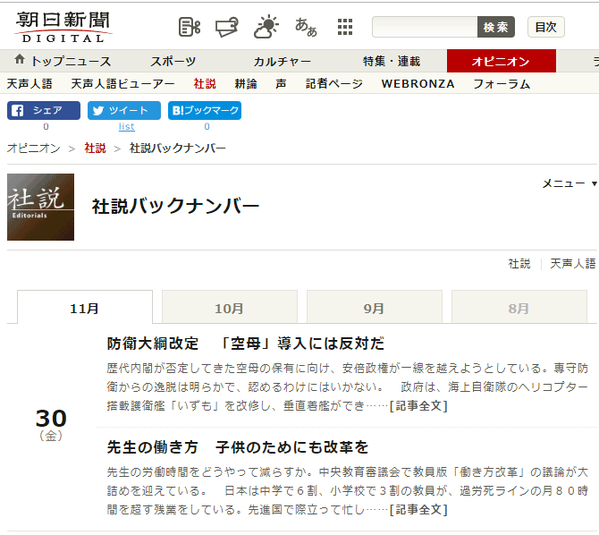Screen dimensions: 599x535
Task: Go to トップニュース navigation item
Action: pyautogui.click(x=71, y=61)
